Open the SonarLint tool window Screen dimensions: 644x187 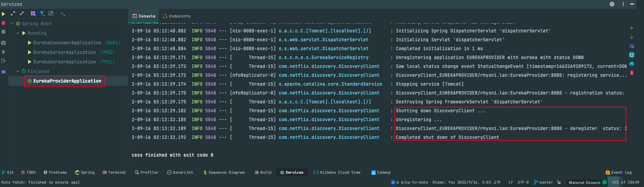coord(180,172)
